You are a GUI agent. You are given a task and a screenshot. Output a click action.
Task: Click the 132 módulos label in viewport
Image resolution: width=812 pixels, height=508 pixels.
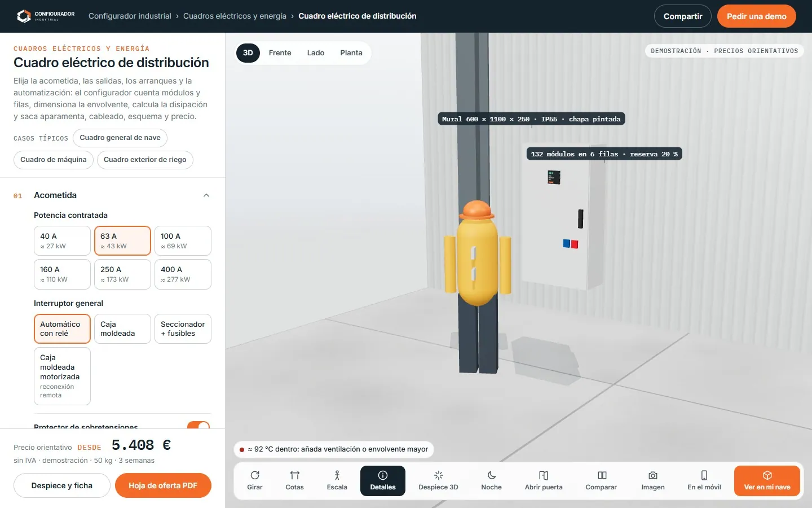click(604, 154)
